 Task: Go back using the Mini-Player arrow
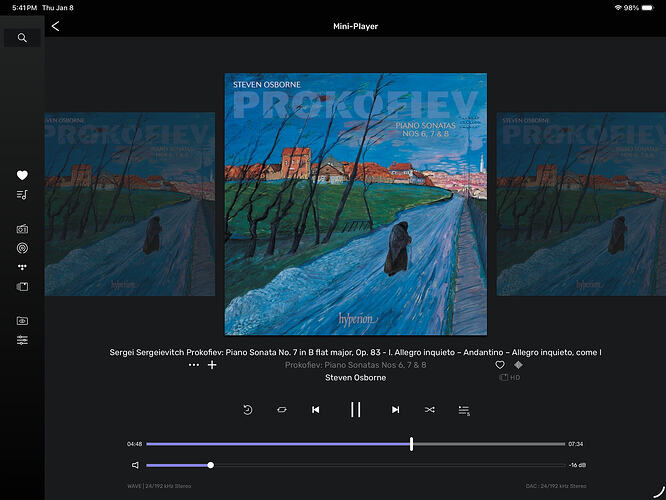click(55, 26)
